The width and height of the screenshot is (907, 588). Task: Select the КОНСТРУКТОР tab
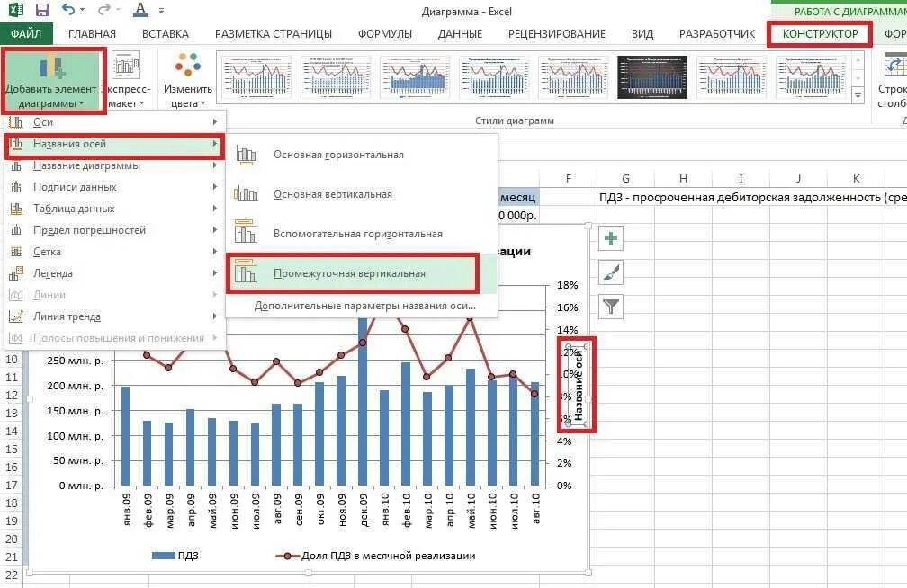[821, 33]
